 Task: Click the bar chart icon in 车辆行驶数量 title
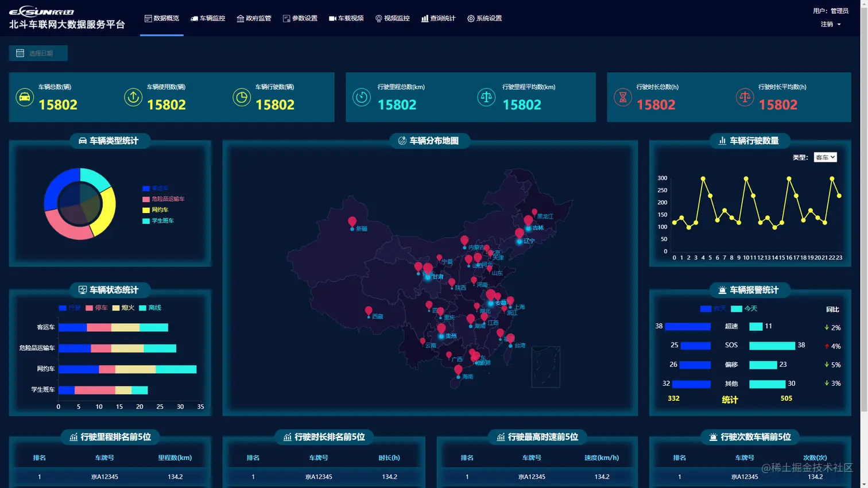(722, 141)
